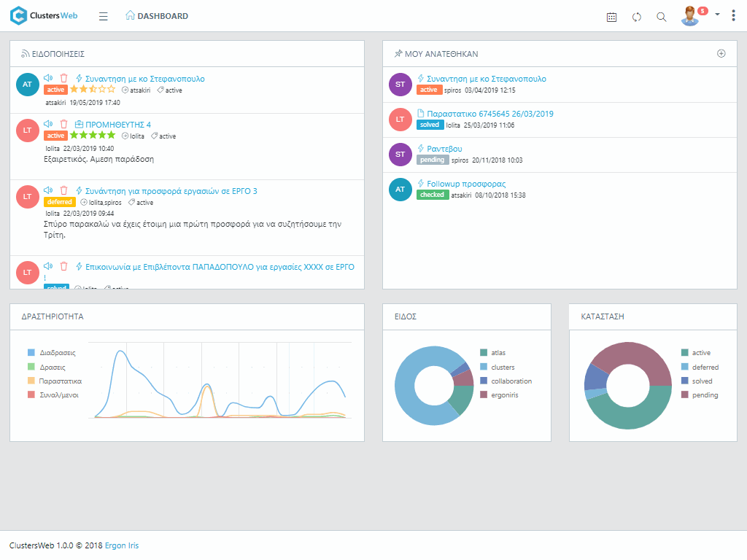Viewport: 747px width, 560px height.
Task: Click large blue clusters segment of ΕΙΔΟΣ donut
Action: tap(405, 386)
